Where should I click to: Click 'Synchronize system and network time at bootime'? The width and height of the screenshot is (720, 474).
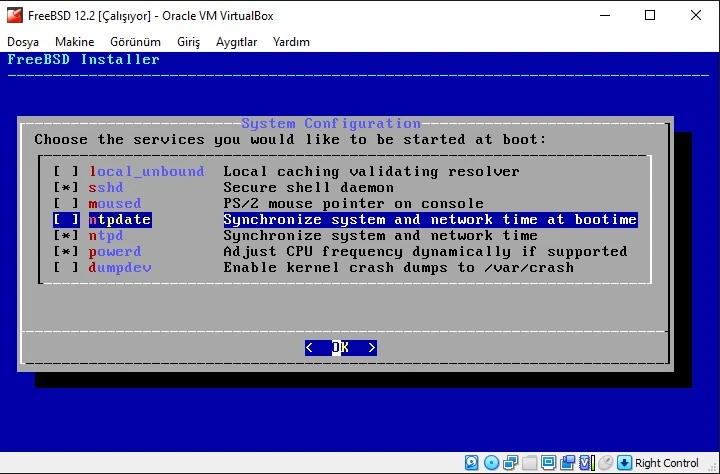[430, 220]
